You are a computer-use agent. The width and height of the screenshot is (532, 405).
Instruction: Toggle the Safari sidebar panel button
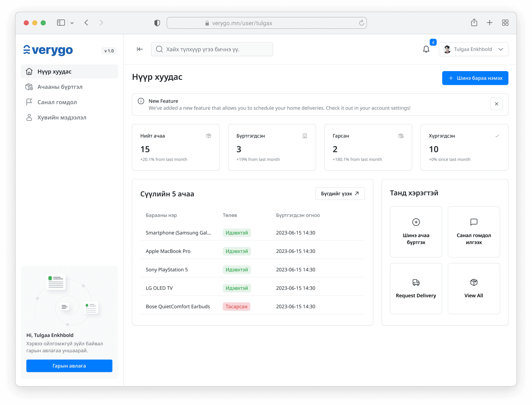click(x=61, y=23)
